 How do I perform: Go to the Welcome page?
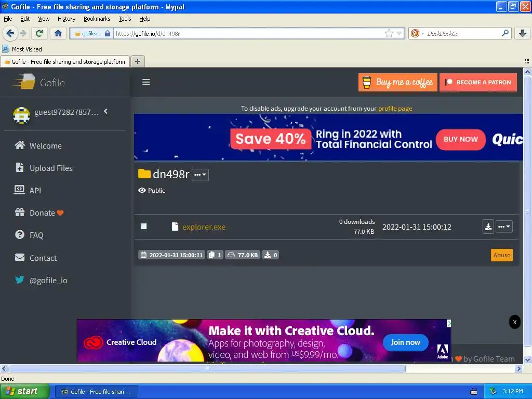click(38, 145)
